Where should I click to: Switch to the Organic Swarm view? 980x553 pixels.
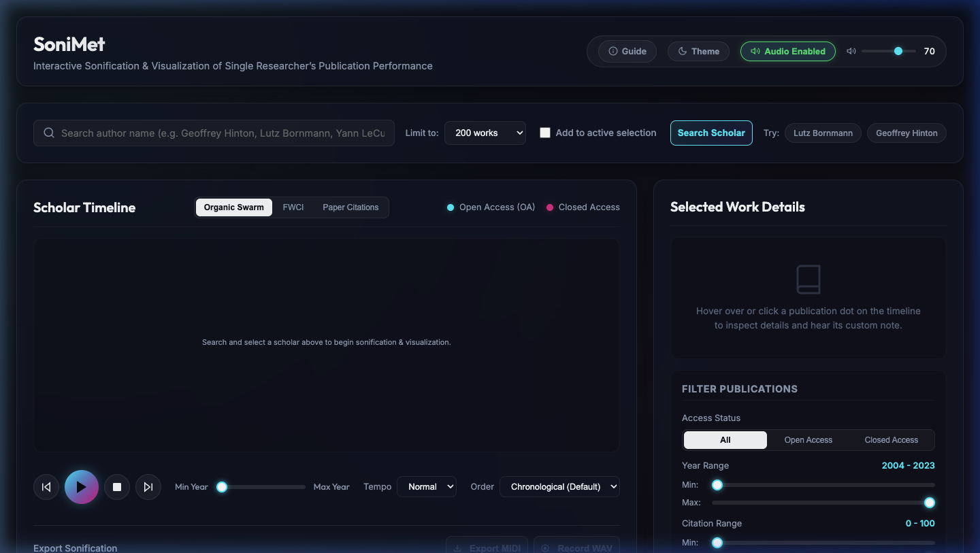(234, 207)
